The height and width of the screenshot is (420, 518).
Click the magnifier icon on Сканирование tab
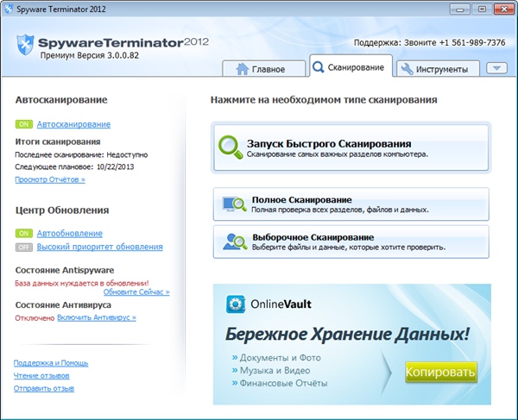point(318,66)
